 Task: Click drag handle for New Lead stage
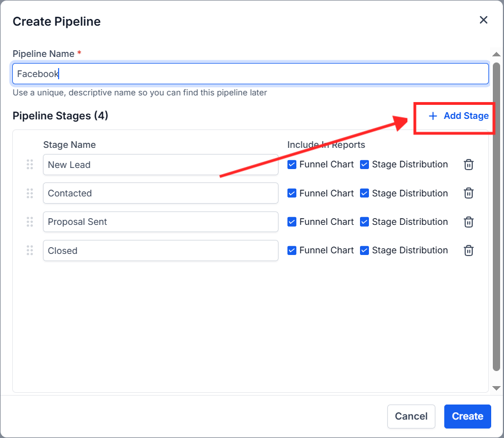pyautogui.click(x=30, y=165)
